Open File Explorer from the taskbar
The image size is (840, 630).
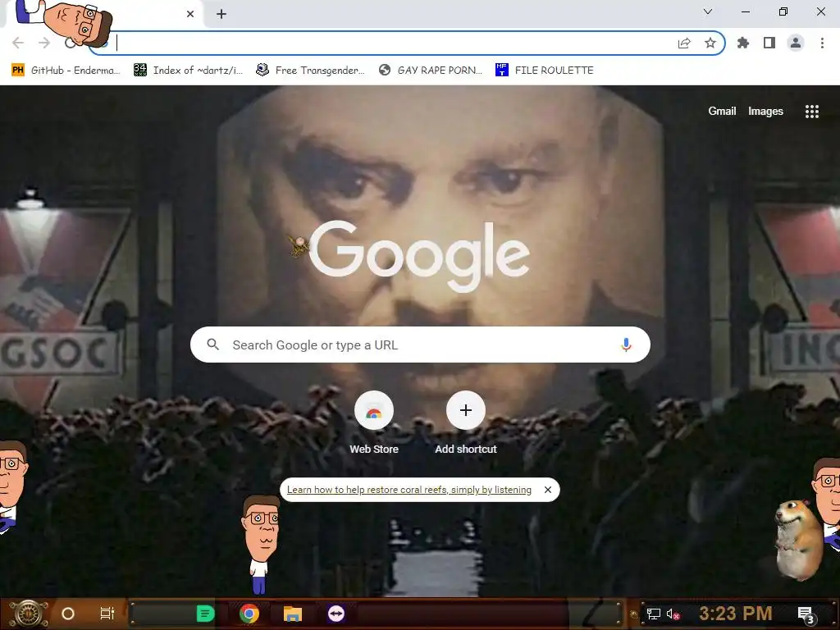293,614
